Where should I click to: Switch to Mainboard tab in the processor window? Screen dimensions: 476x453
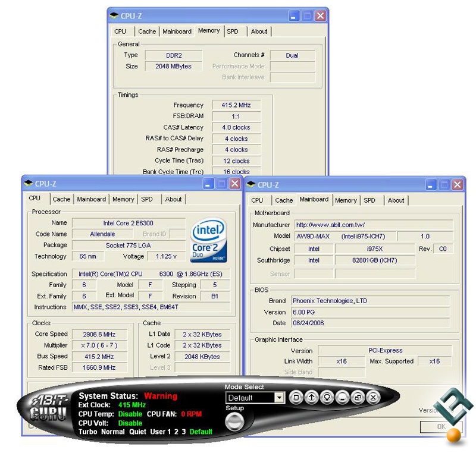tap(92, 199)
